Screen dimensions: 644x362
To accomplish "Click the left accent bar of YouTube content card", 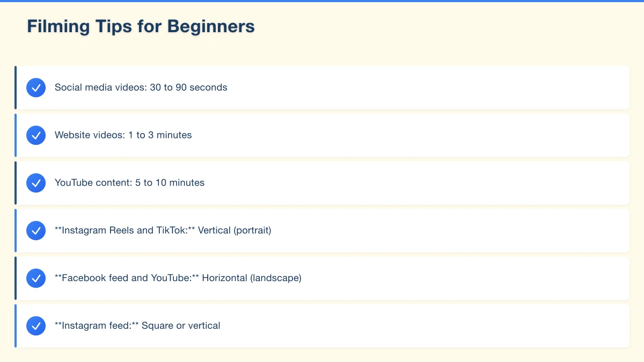I will coord(16,183).
